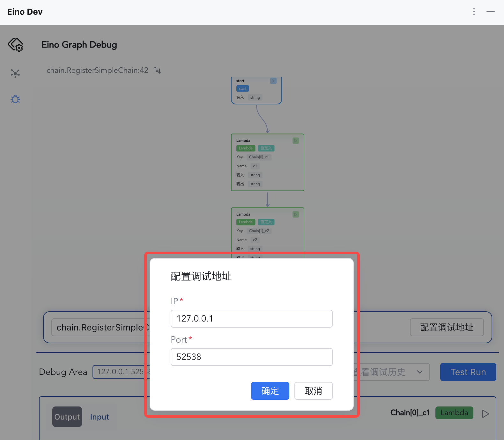Open the graph orchestration sidebar icon
This screenshot has width=504, height=440.
(x=15, y=73)
